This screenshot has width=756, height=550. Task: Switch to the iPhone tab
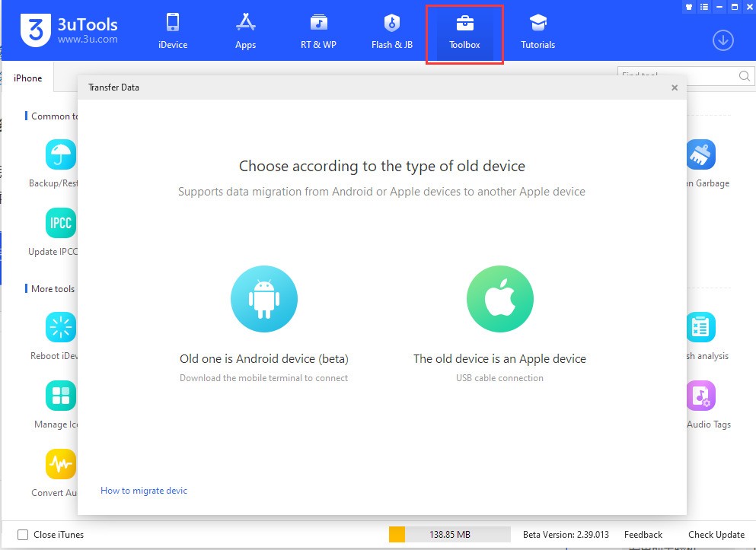pos(27,78)
